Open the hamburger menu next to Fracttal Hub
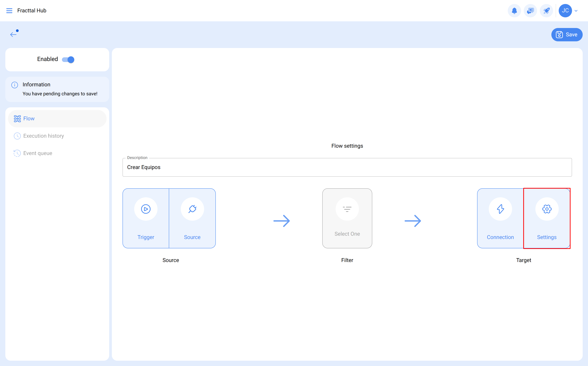The width and height of the screenshot is (588, 366). pyautogui.click(x=9, y=10)
